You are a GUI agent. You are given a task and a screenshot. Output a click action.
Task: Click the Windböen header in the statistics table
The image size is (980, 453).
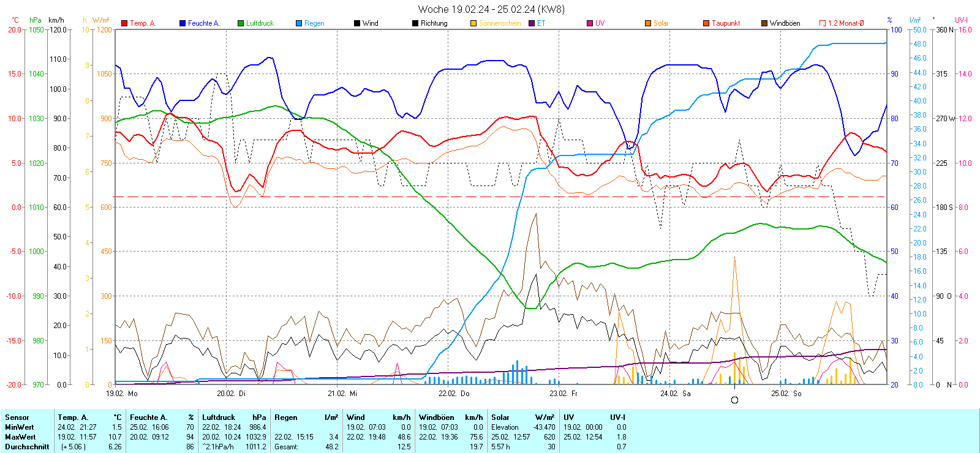(x=436, y=417)
